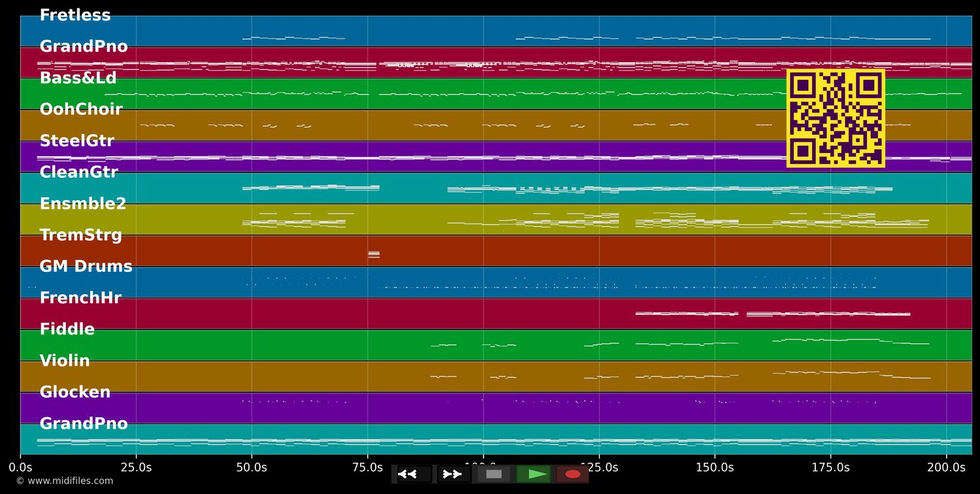This screenshot has width=980, height=494.
Task: Expand the SteelGtr track lane
Action: click(x=76, y=140)
